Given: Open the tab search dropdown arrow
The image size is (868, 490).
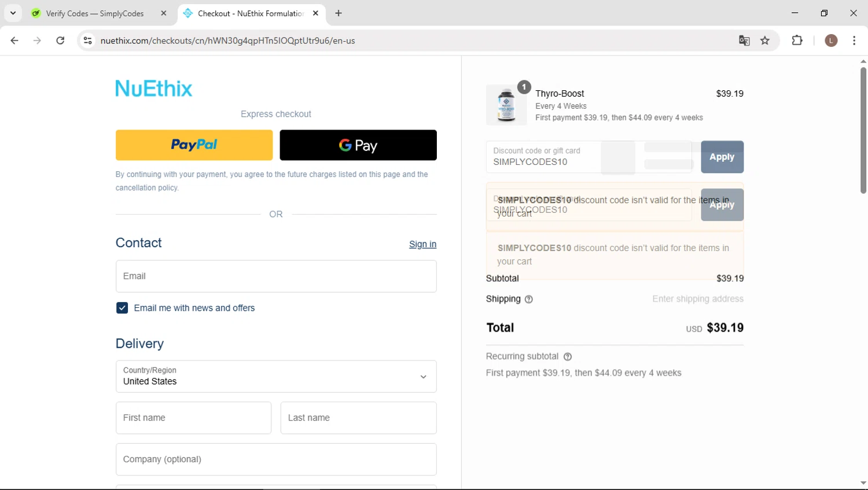Looking at the screenshot, I should [13, 13].
